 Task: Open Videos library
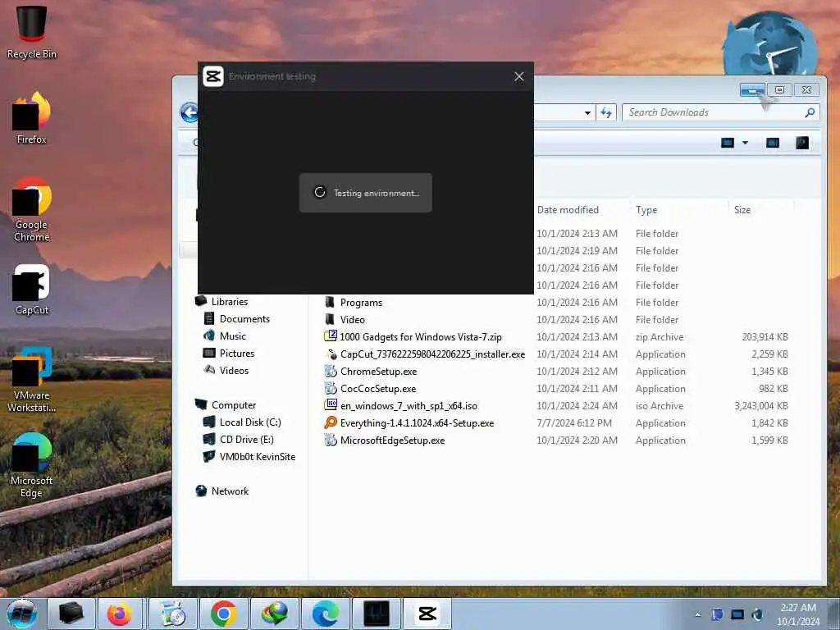(x=226, y=370)
